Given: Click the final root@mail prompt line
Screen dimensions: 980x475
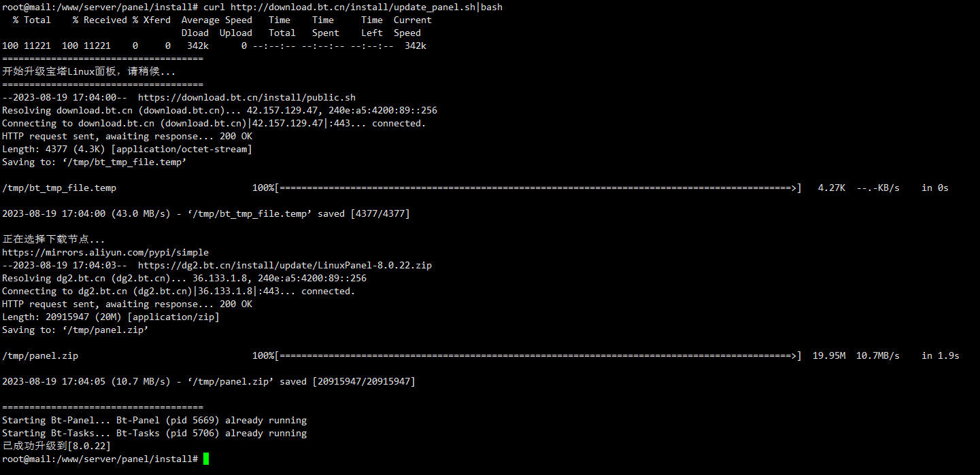Looking at the screenshot, I should tap(105, 459).
